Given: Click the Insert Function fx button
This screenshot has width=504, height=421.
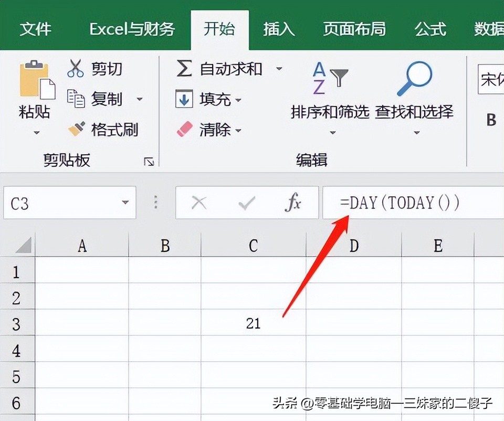Looking at the screenshot, I should coord(292,203).
